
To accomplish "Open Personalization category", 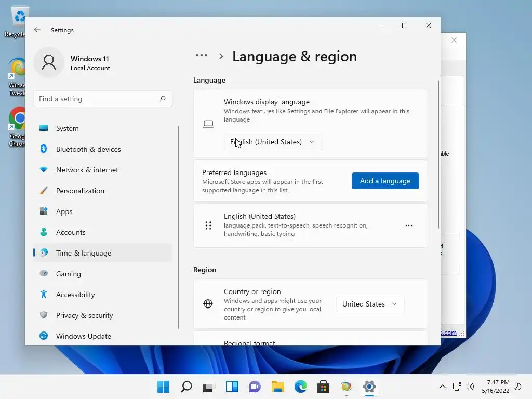I will pos(103,191).
